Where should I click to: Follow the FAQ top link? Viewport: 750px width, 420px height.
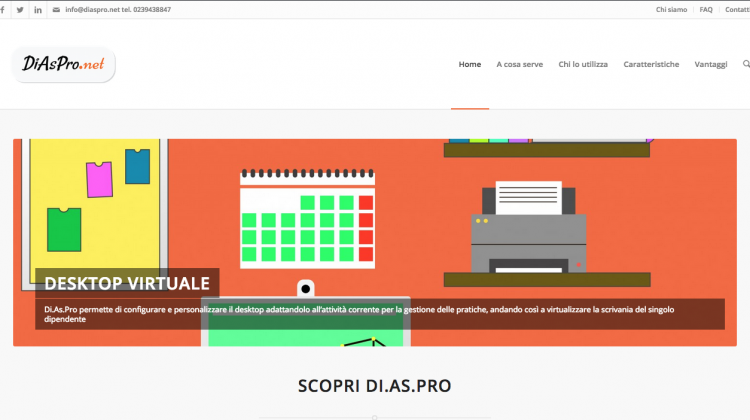click(x=706, y=10)
